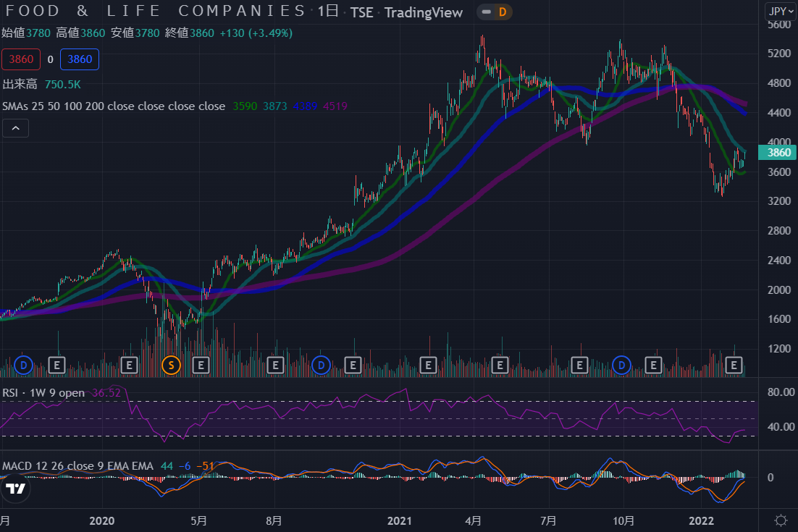
Task: Select the MACD indicator legend label
Action: tap(77, 466)
